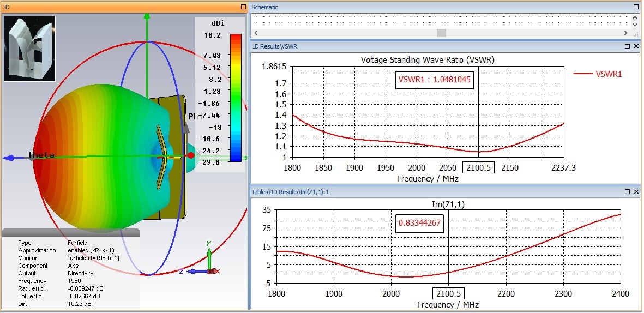Click the Schematic scroll down arrow
This screenshot has height=313, width=644.
click(635, 25)
